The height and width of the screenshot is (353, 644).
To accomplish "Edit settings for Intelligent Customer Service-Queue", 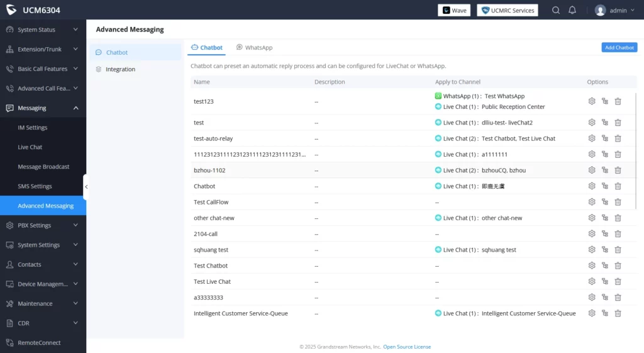I will pos(591,313).
